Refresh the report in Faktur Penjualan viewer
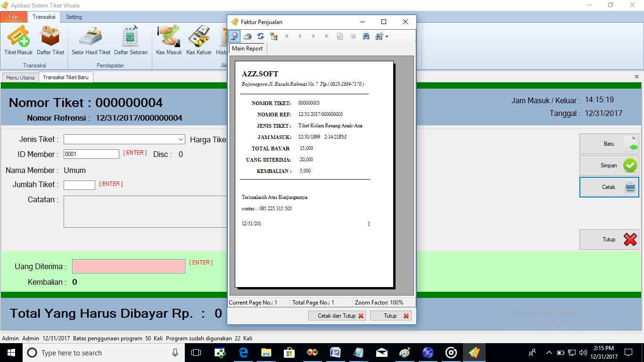 click(261, 36)
